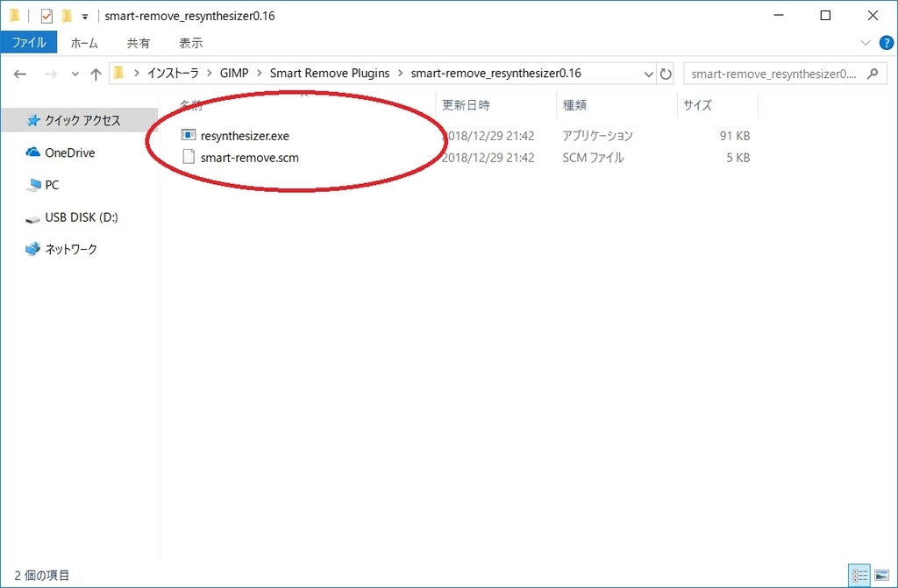Expand the chevron after インストーラ in path
This screenshot has width=898, height=588.
[210, 74]
